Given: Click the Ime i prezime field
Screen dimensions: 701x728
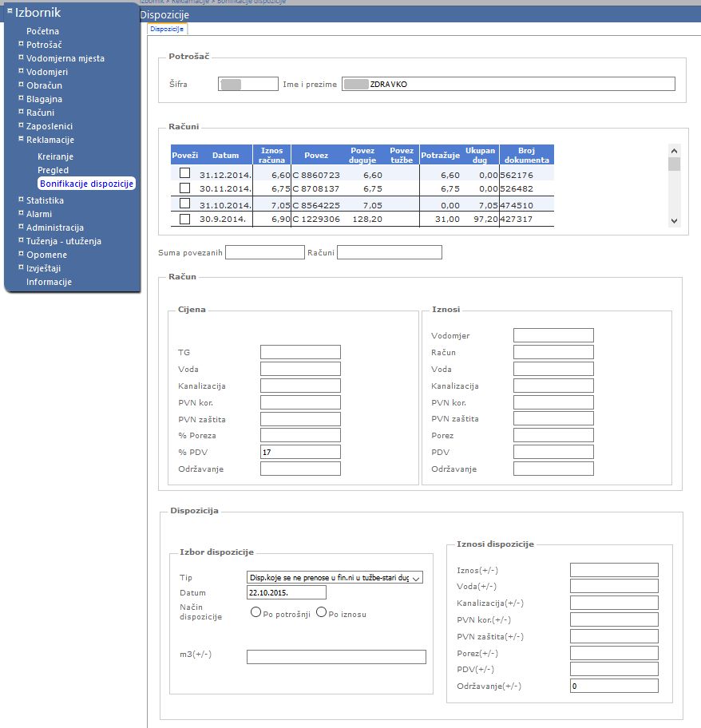Looking at the screenshot, I should click(509, 84).
